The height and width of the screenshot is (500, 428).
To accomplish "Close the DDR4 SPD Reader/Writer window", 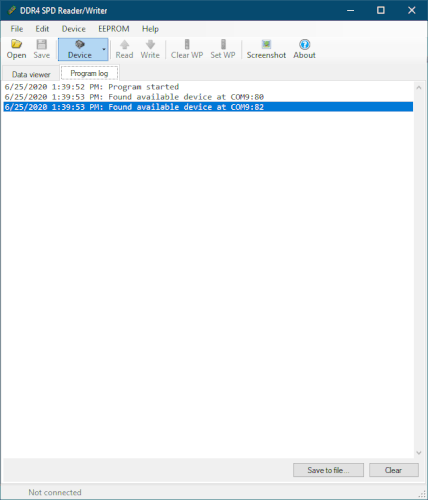I will pyautogui.click(x=412, y=10).
